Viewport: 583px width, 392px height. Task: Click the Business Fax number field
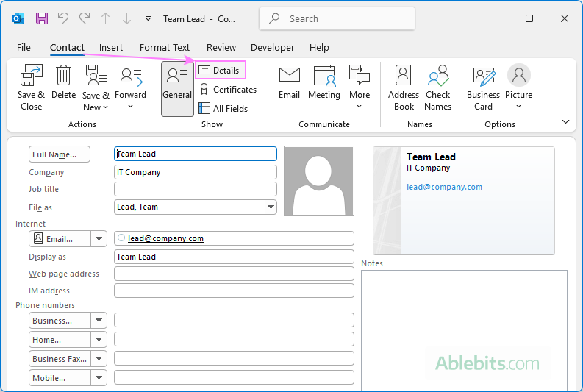[234, 358]
